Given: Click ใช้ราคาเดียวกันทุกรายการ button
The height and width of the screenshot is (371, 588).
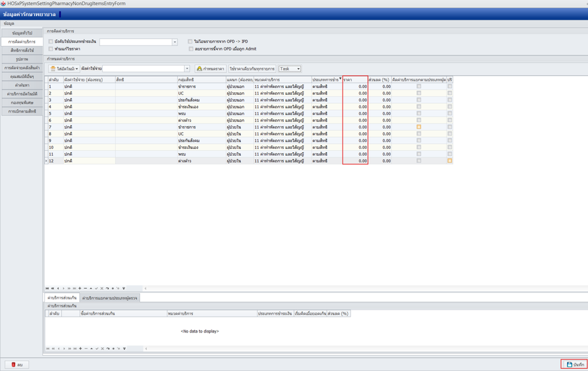Looking at the screenshot, I should 252,68.
